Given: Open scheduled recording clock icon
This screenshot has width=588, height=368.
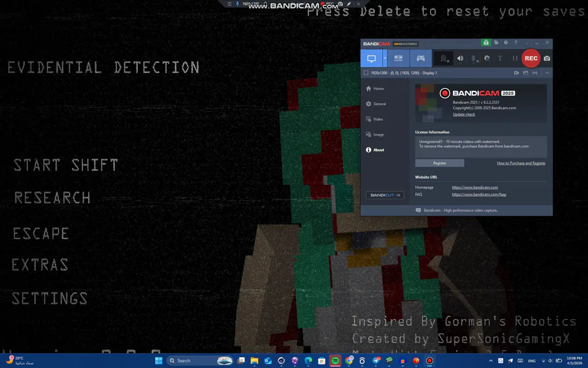Looking at the screenshot, I should 506,42.
